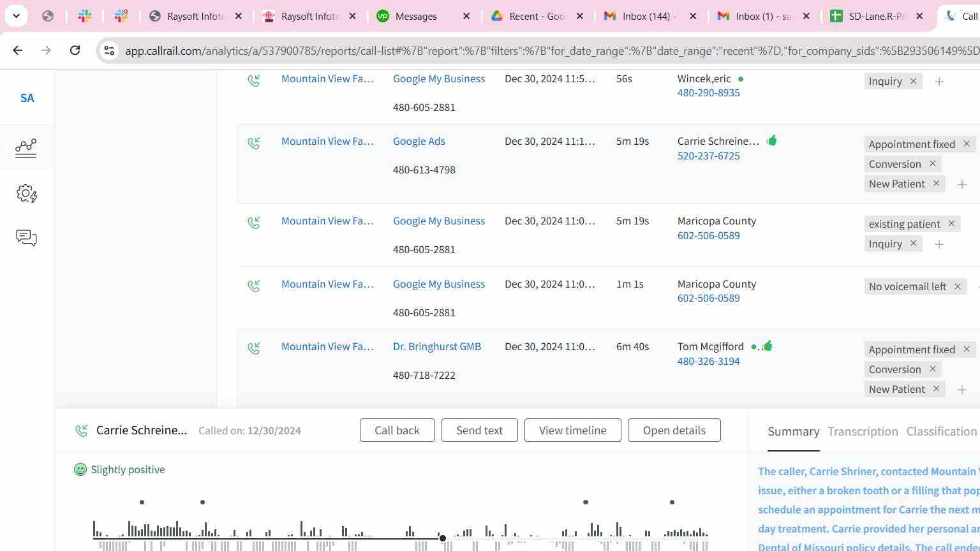This screenshot has height=551, width=980.
Task: Add a tag to Carrie Schreiner call
Action: pyautogui.click(x=961, y=184)
